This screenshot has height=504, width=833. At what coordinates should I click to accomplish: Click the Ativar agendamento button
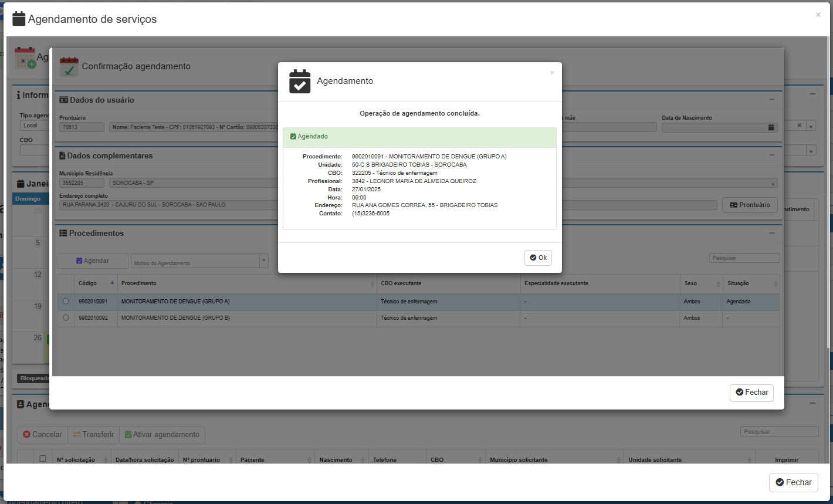(162, 435)
